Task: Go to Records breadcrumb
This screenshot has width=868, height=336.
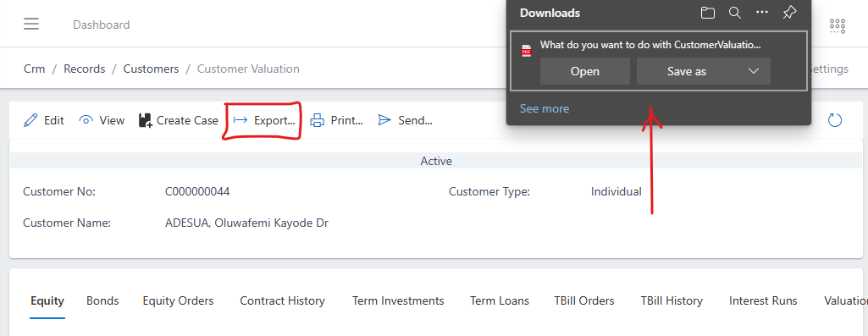Action: [84, 69]
